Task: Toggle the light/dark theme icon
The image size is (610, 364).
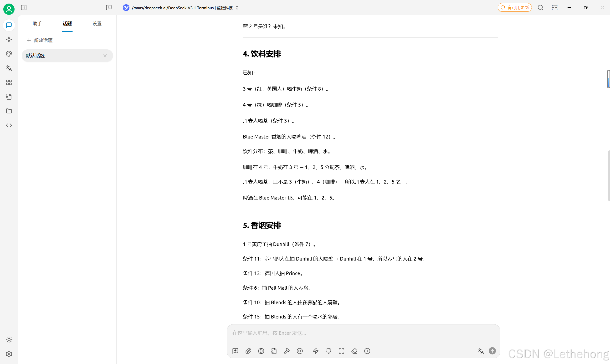Action: point(9,340)
